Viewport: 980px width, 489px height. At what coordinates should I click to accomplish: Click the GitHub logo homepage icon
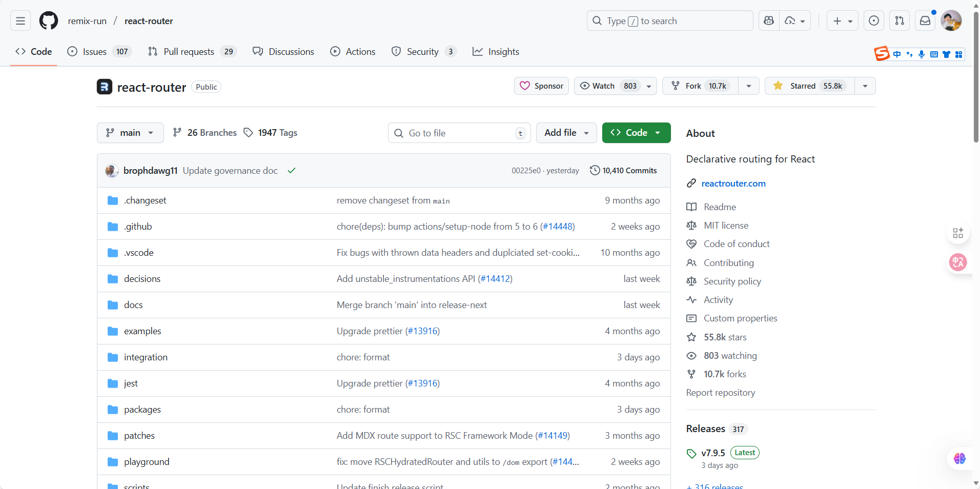pos(49,21)
